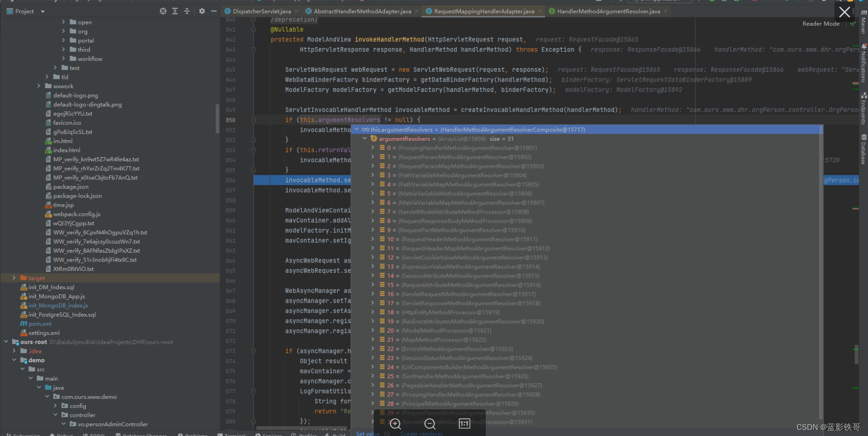Expand the wxwork folder

pyautogui.click(x=39, y=86)
